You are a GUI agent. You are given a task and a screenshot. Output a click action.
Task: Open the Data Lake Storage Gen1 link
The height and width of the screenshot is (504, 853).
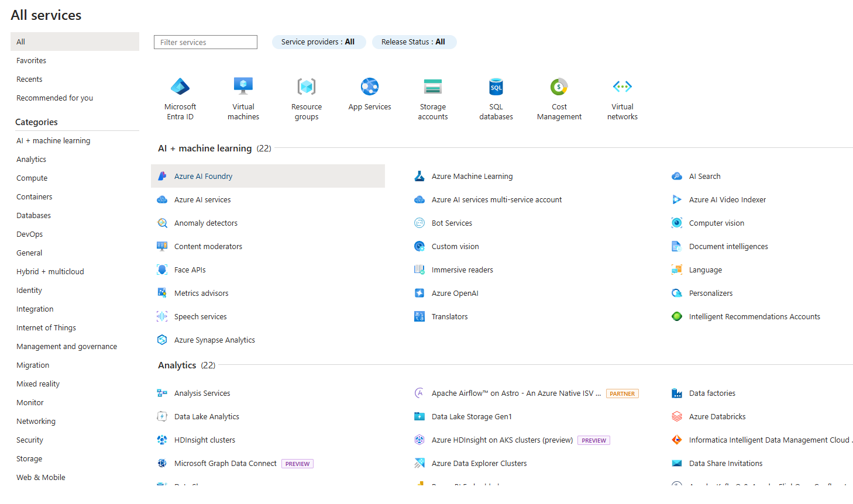click(x=472, y=416)
